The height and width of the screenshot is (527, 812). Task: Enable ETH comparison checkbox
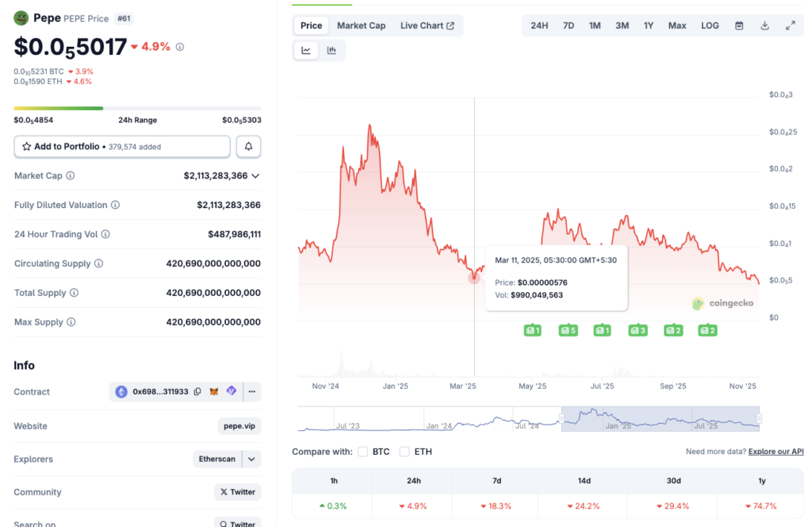[x=404, y=452]
